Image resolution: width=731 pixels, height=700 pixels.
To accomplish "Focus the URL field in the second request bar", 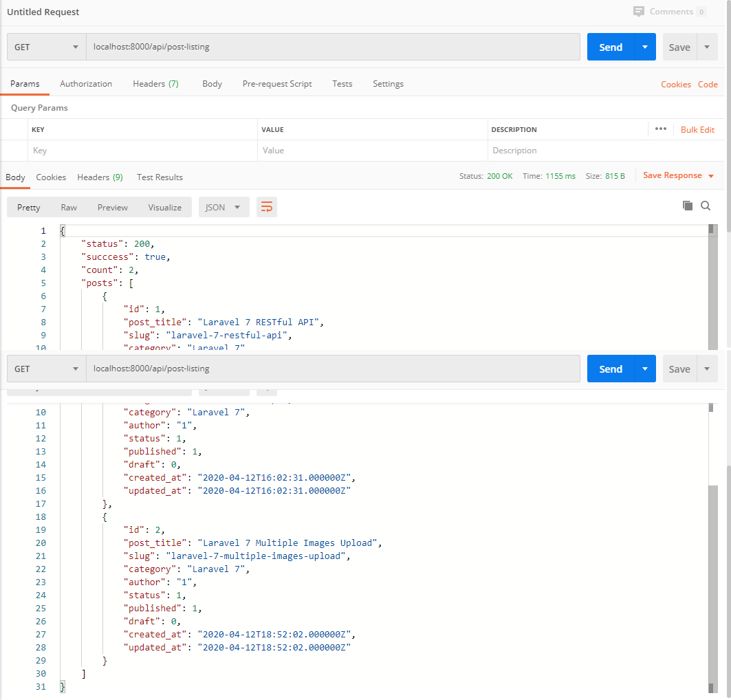I will coord(333,369).
